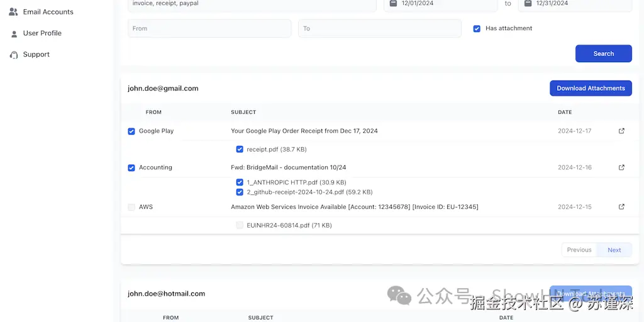Check the AWS email checkbox

(131, 208)
